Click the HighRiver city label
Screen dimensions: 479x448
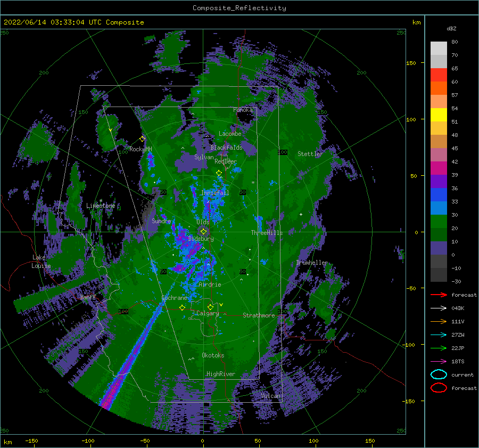point(221,374)
